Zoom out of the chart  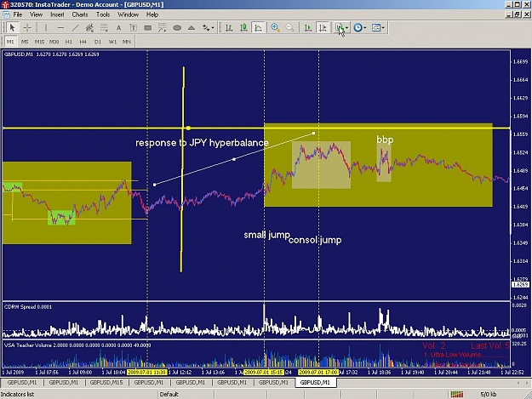pyautogui.click(x=289, y=28)
